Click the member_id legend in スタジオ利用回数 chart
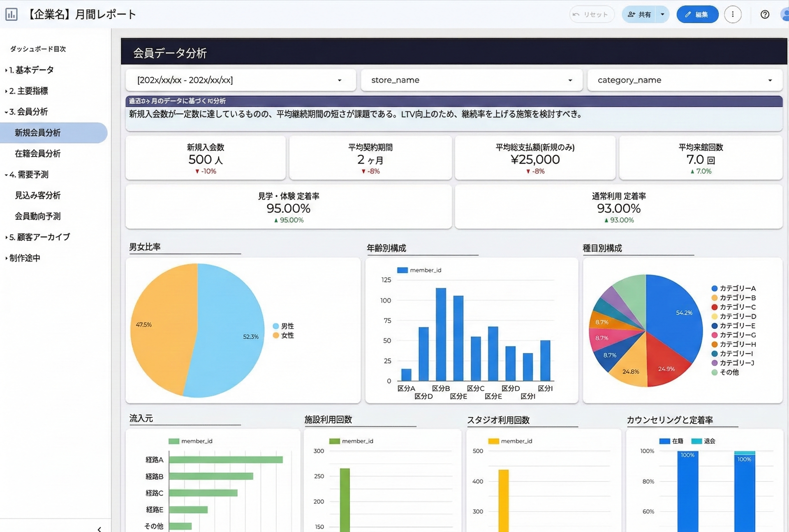Screen dimensions: 789x532 (510, 441)
